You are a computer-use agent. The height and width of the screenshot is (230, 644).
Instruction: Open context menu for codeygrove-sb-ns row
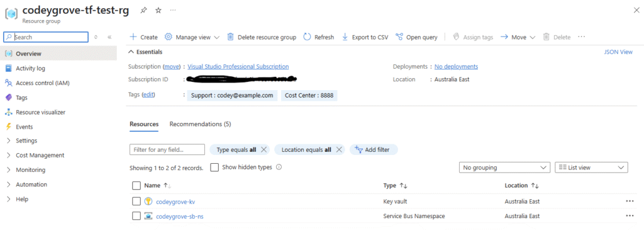point(630,216)
